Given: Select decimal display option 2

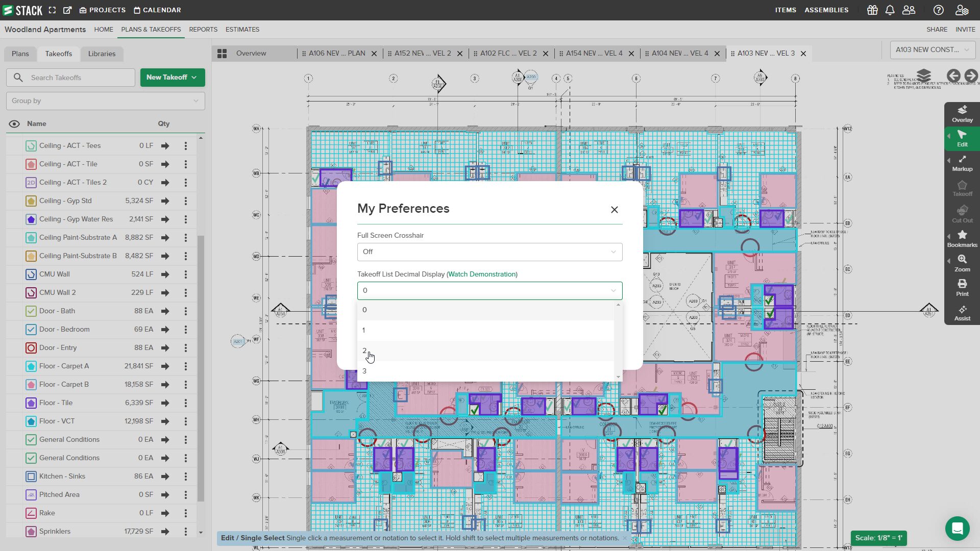Looking at the screenshot, I should tap(364, 351).
